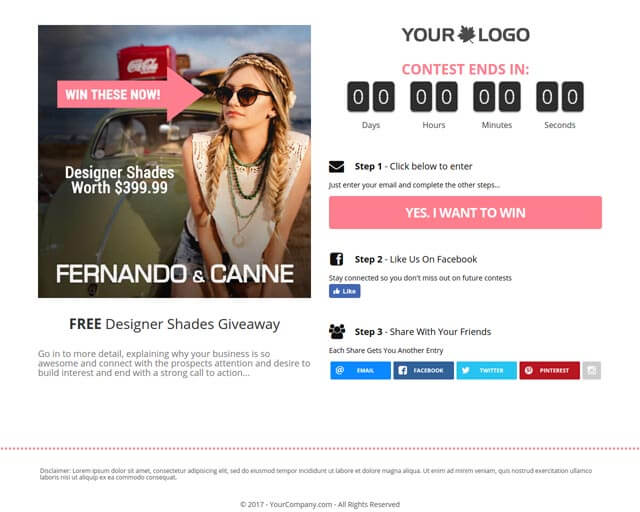Click the envelope icon beside Step 1
640x512 pixels.
(x=336, y=167)
